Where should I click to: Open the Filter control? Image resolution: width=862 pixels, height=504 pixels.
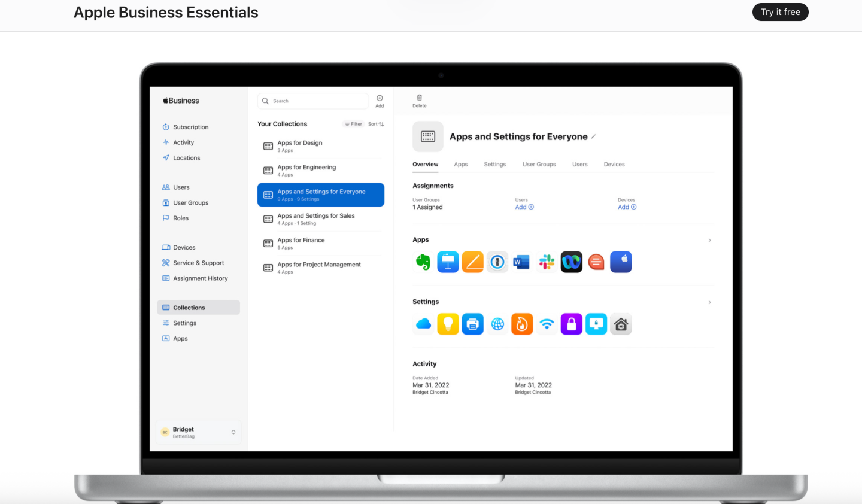click(x=354, y=124)
